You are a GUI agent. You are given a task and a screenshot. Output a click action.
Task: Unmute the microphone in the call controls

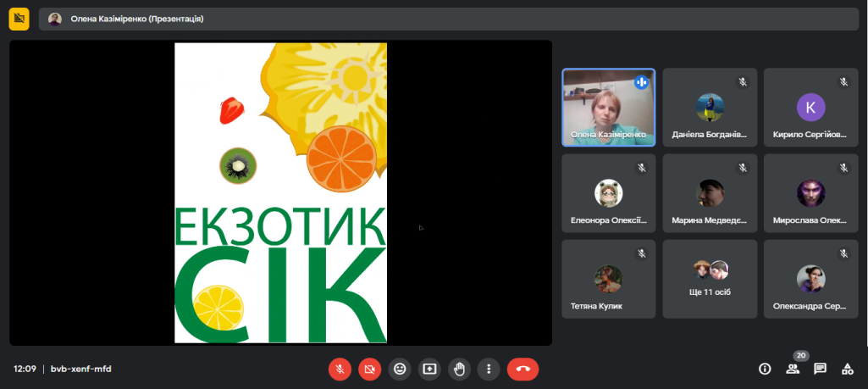click(340, 369)
